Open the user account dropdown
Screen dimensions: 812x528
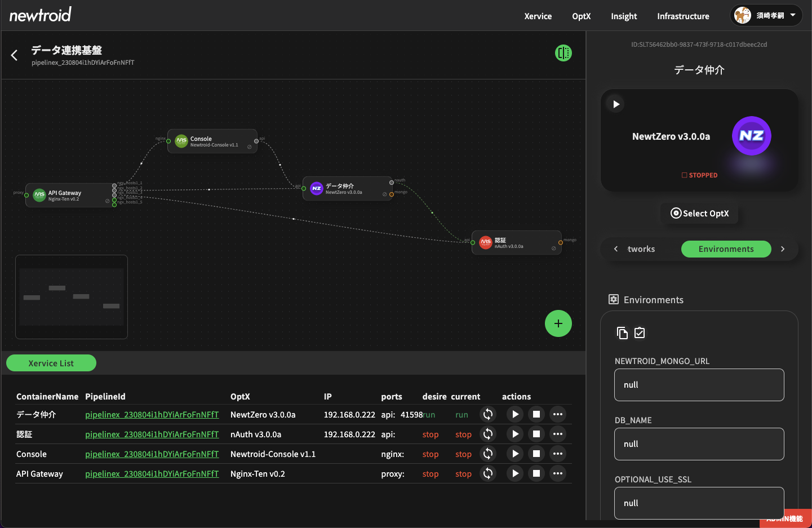point(766,15)
